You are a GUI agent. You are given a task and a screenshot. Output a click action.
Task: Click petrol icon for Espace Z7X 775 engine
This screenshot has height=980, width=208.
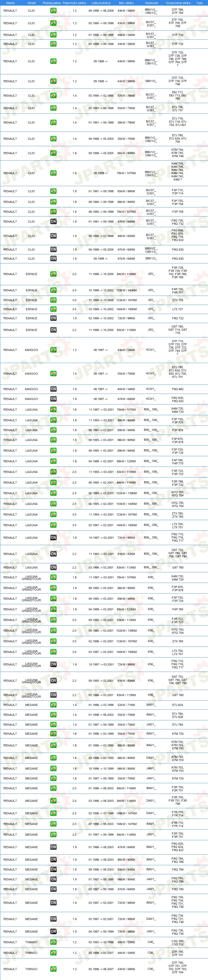click(53, 300)
